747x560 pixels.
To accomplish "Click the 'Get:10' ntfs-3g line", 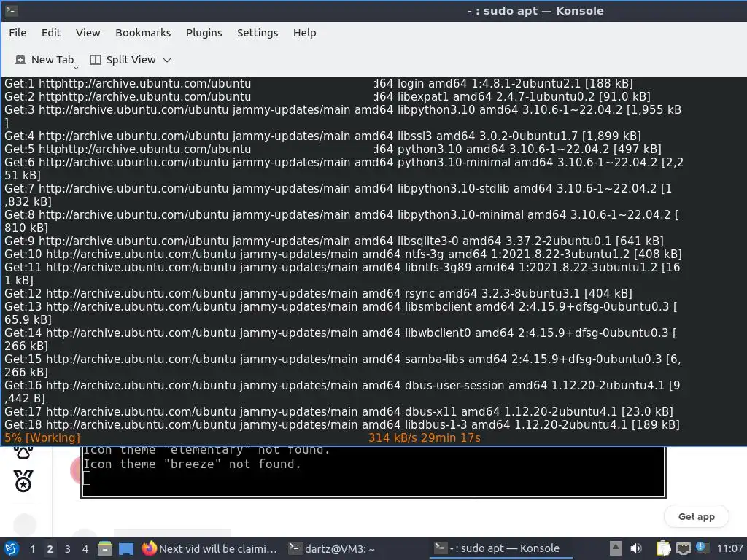I will [343, 254].
